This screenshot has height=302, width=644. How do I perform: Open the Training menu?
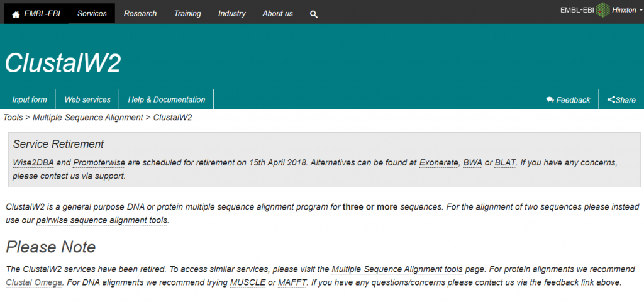point(187,14)
